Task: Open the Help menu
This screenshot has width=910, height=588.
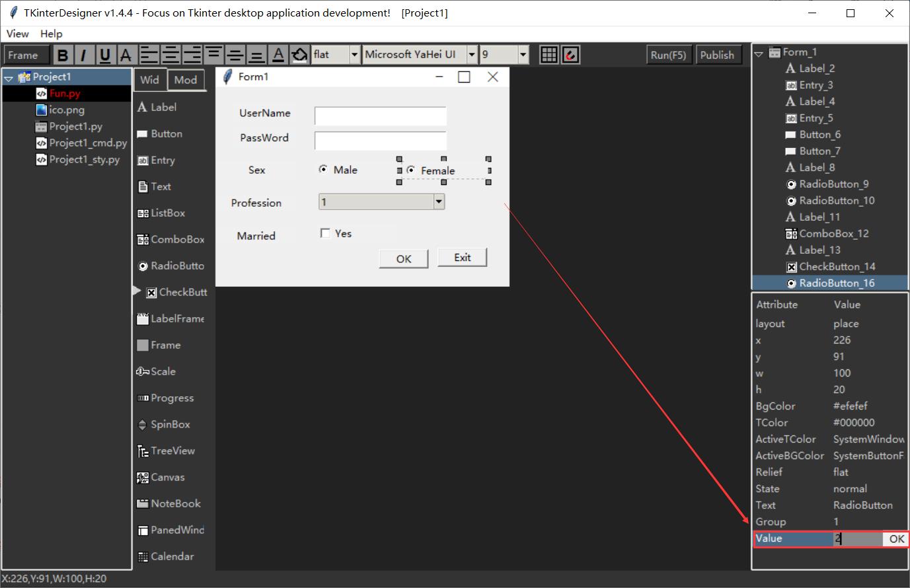Action: [x=51, y=34]
